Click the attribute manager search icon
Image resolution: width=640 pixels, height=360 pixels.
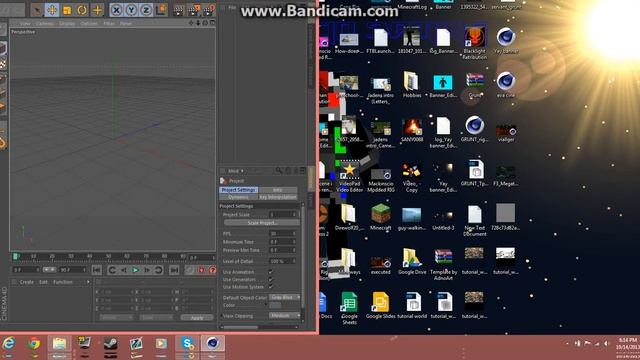tap(279, 171)
